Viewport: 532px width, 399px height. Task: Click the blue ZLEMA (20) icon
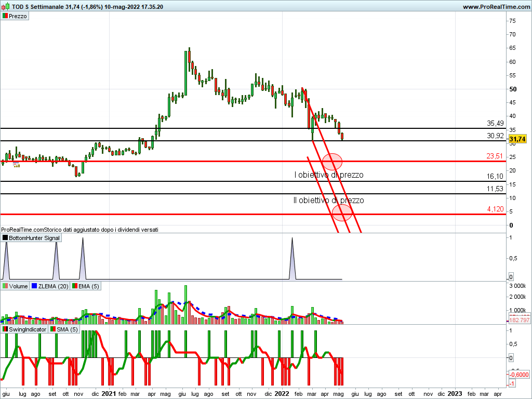coord(34,286)
